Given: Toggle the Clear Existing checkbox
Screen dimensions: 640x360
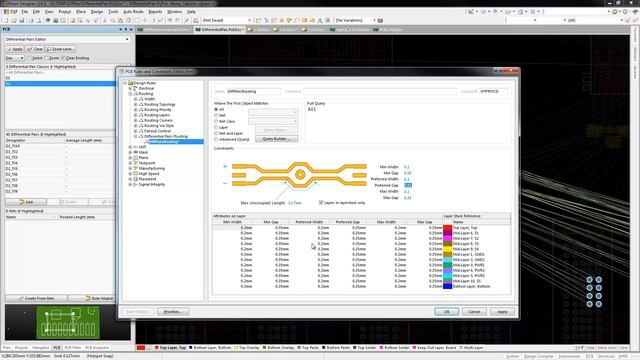Looking at the screenshot, I should 63,58.
